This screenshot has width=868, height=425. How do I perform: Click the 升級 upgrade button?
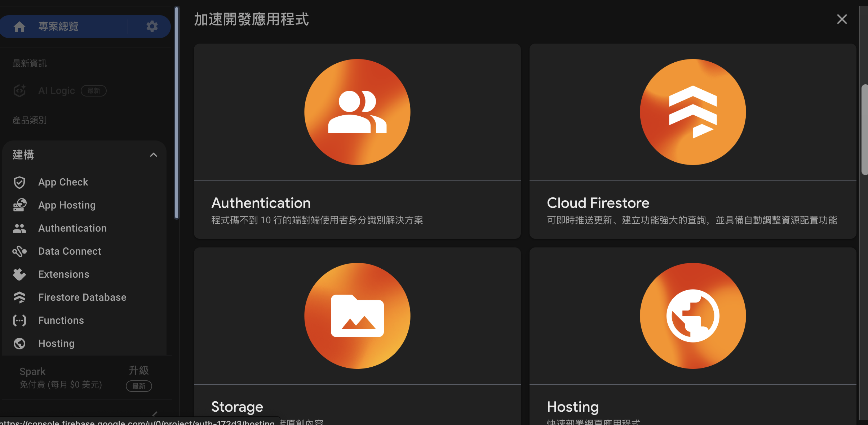139,370
